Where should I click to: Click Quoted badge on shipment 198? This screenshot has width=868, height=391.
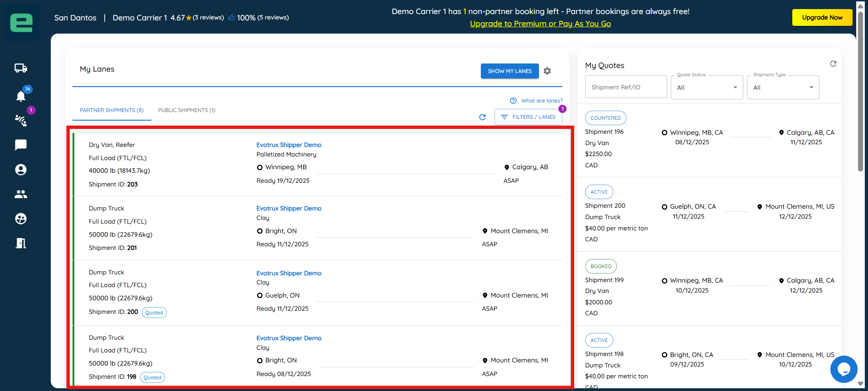coord(152,377)
